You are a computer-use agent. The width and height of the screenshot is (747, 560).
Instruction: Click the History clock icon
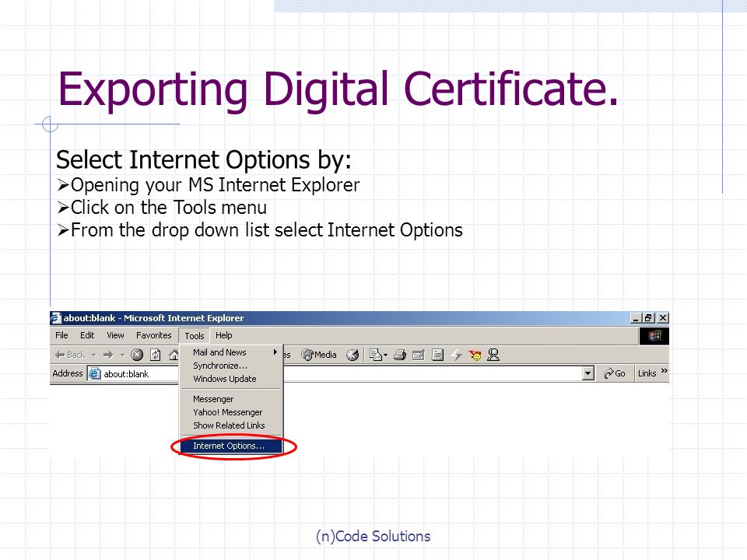pos(352,355)
